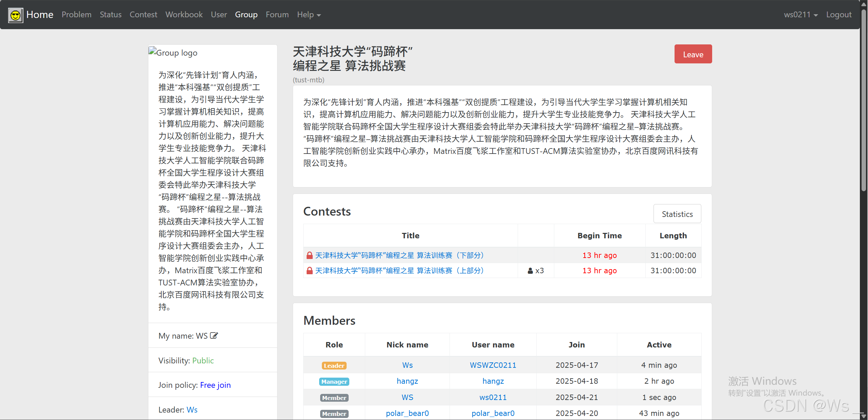Click the participant icon showing x3
The image size is (868, 420).
coord(530,271)
